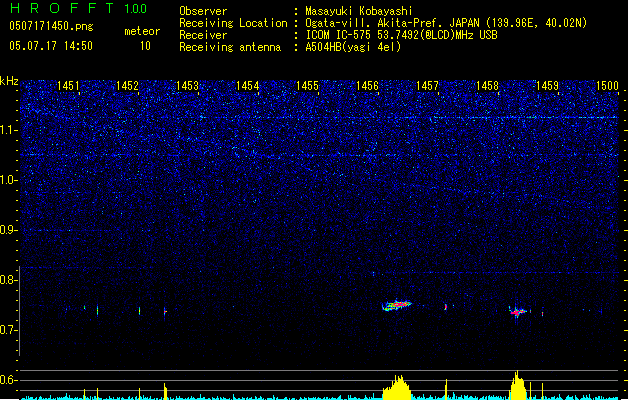Click the 1458 time axis label

click(x=487, y=86)
